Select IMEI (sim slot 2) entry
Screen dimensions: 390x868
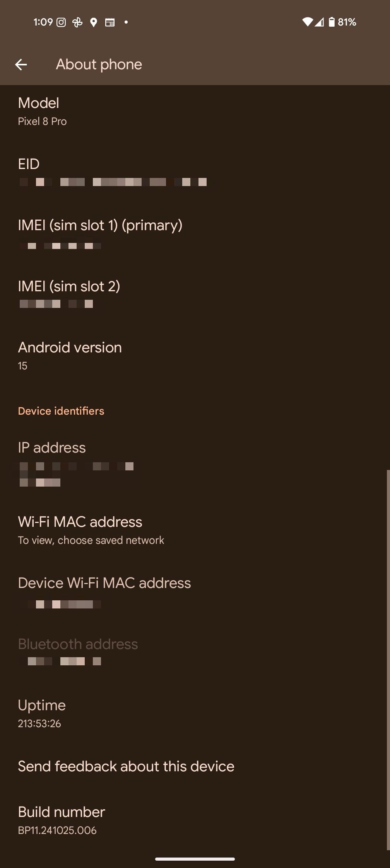(195, 295)
